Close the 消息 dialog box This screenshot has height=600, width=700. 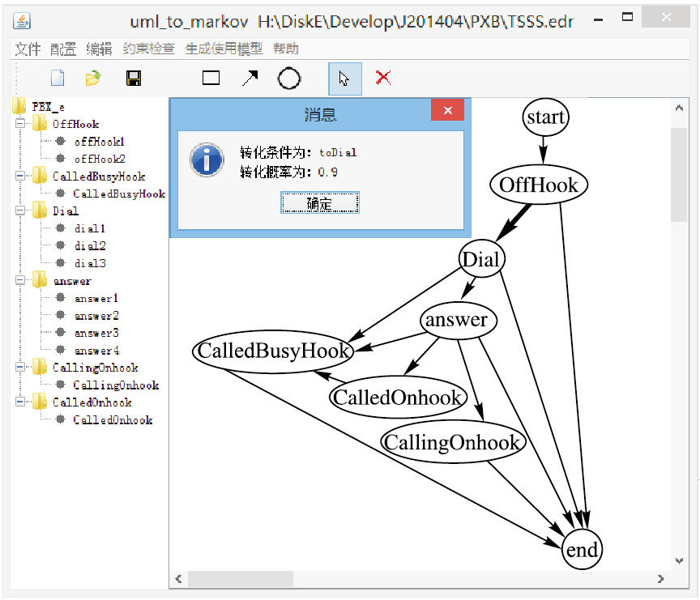pos(446,110)
